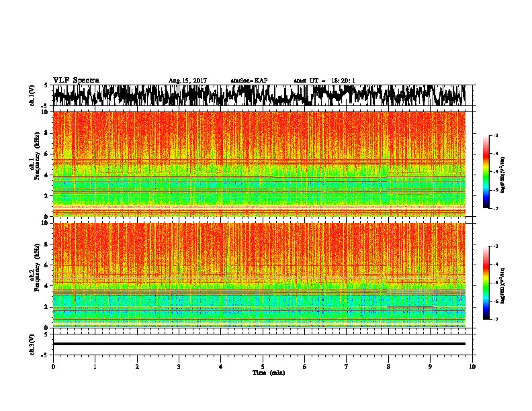Viewport: 532px width, 411px height.
Task: Click time axis tick label "9"
Action: (x=430, y=367)
